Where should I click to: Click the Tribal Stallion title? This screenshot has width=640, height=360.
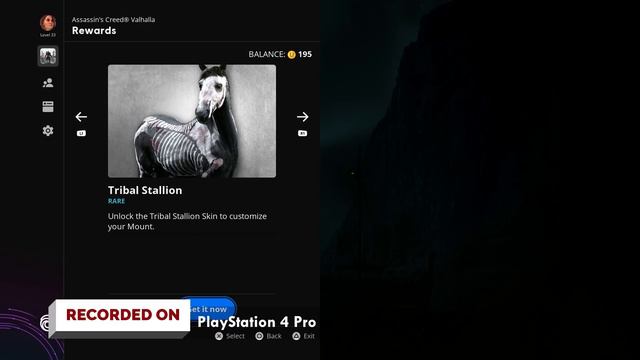[x=145, y=190]
